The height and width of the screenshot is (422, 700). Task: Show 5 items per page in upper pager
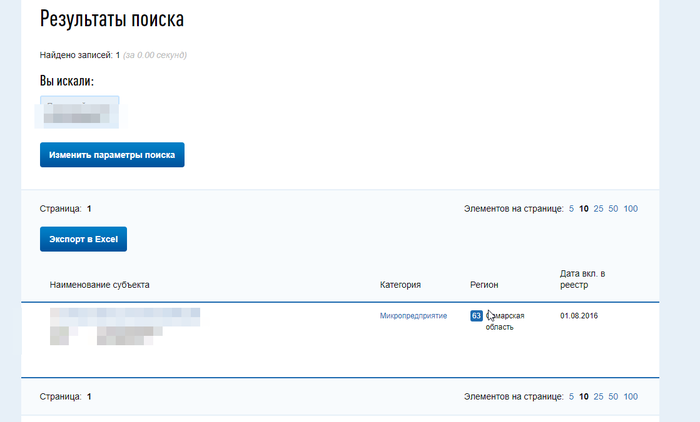(572, 209)
